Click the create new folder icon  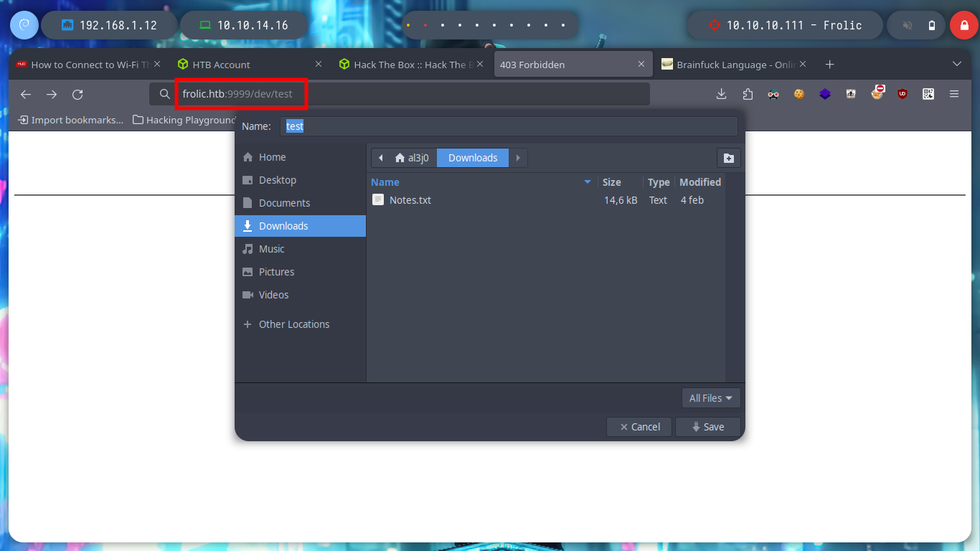pyautogui.click(x=728, y=158)
